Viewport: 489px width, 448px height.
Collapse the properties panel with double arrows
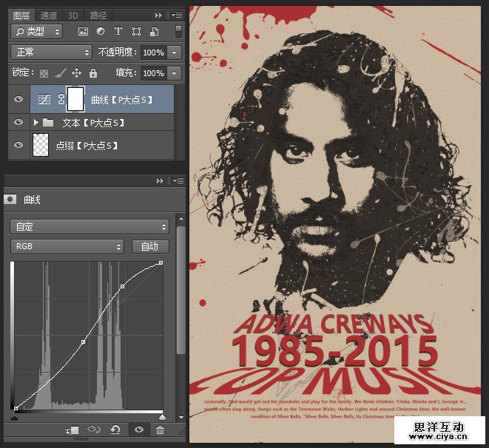pos(160,180)
